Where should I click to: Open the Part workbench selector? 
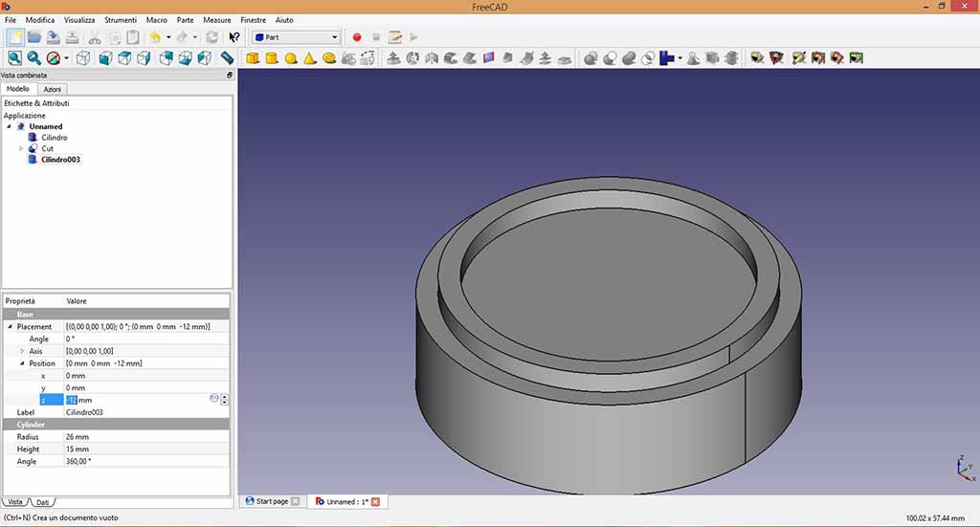(297, 37)
